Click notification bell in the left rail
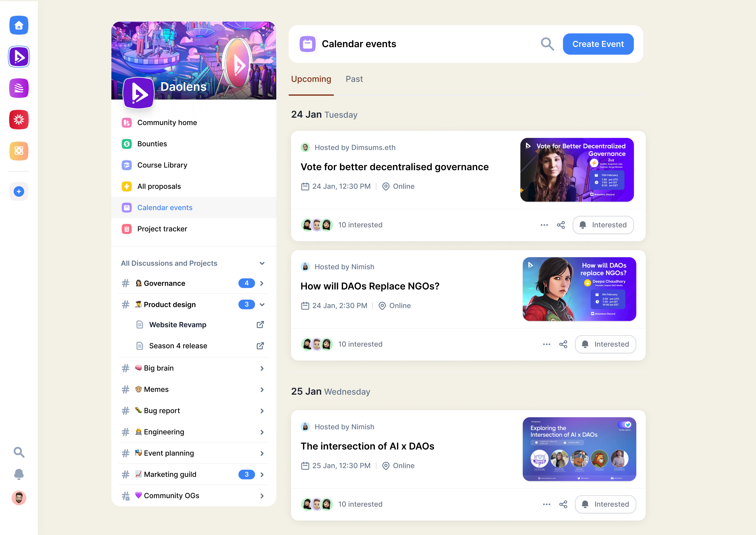This screenshot has width=756, height=535. coord(19,474)
